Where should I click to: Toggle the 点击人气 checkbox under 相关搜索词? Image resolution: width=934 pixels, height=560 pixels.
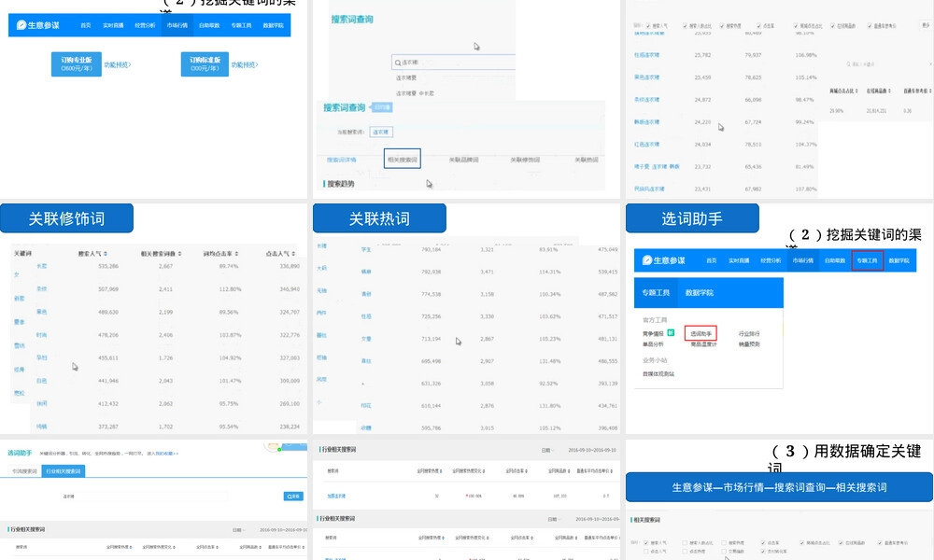[x=646, y=552]
